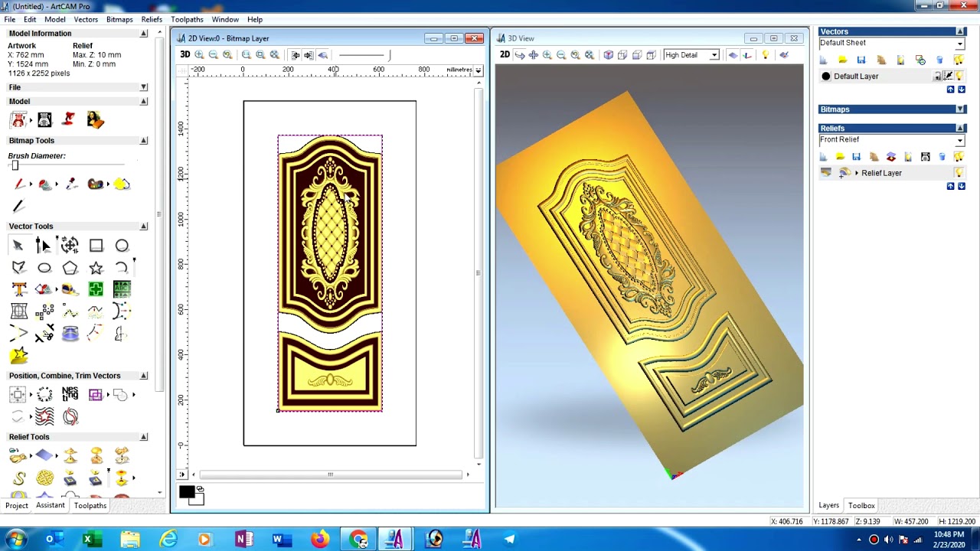Viewport: 980px width, 551px height.
Task: Open the Toolpaths menu
Action: [x=187, y=19]
